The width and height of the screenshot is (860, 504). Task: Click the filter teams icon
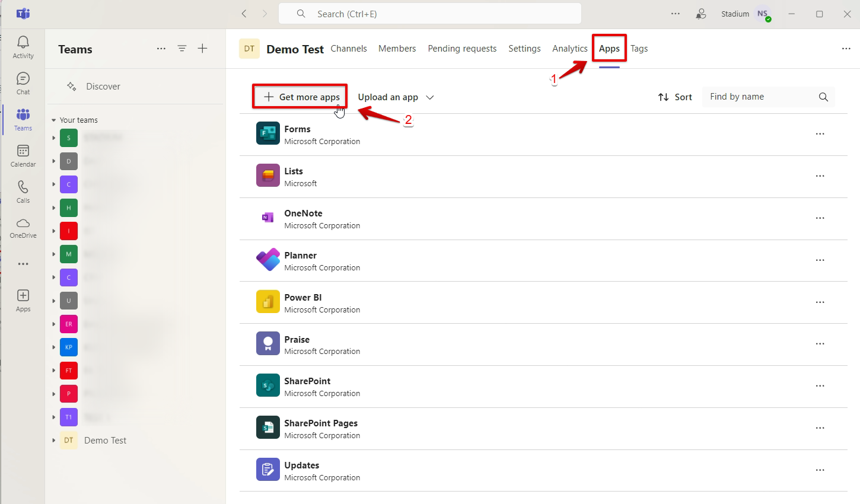[182, 49]
